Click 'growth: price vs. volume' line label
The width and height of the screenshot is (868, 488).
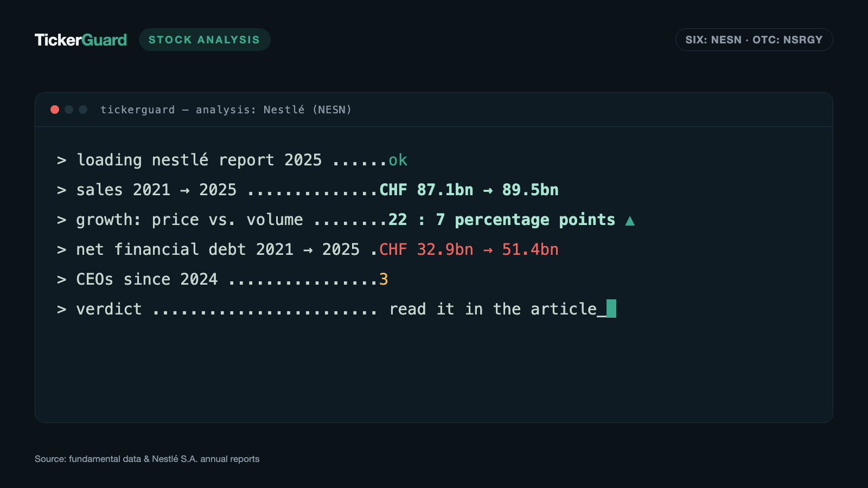[190, 220]
